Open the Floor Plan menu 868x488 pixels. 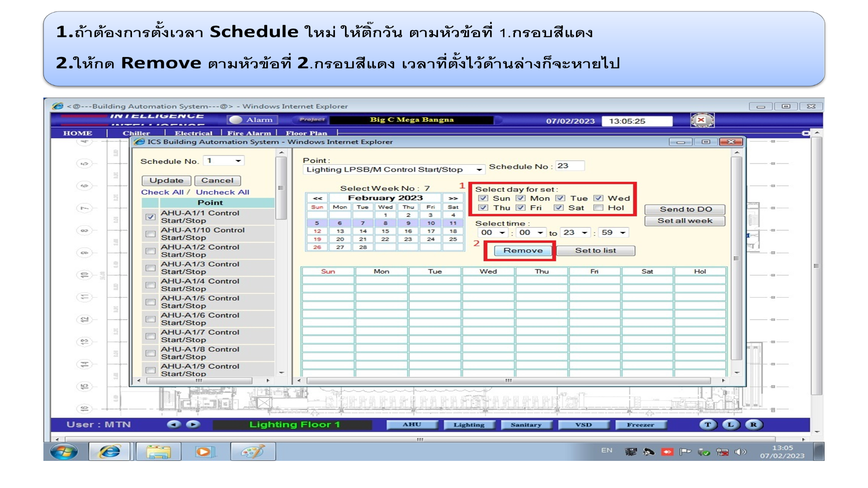coord(307,133)
